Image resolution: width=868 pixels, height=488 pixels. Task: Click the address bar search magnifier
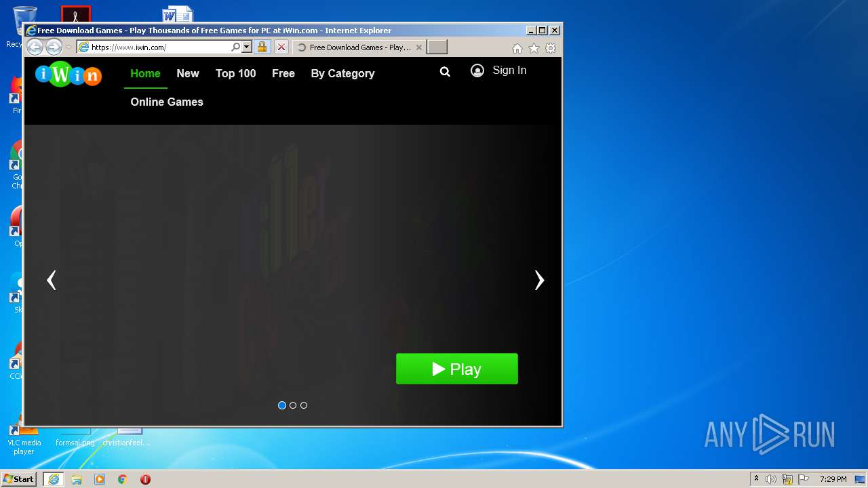[235, 47]
